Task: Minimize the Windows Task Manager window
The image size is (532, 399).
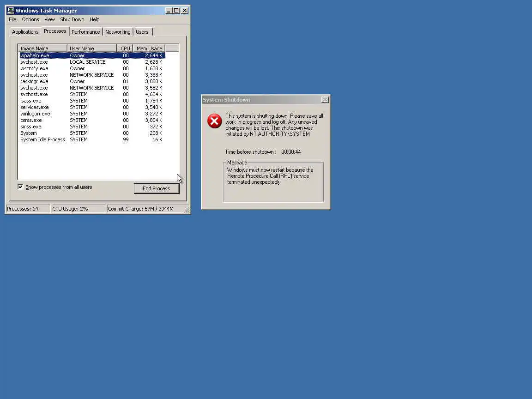Action: point(169,11)
